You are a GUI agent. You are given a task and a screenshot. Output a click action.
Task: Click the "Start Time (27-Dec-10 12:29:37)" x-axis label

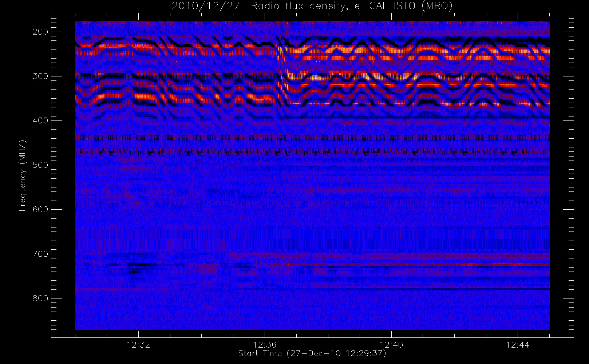tap(312, 353)
